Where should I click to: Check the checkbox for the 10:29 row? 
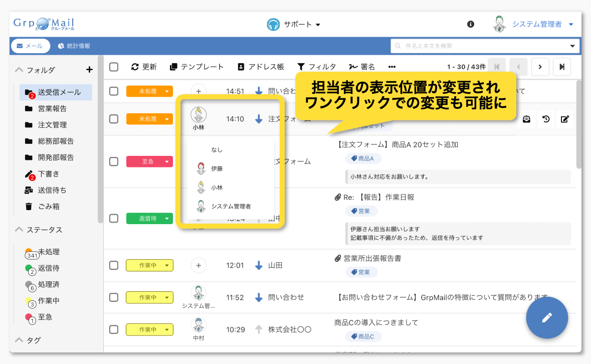pyautogui.click(x=114, y=329)
